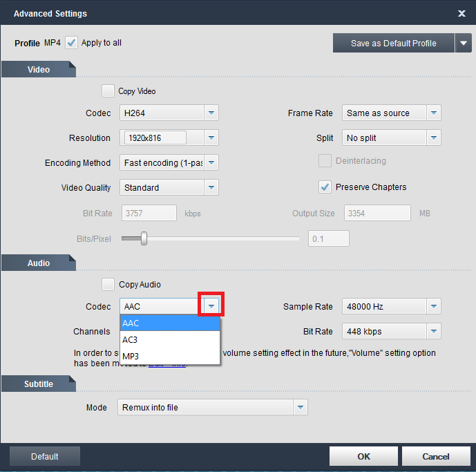Click Save as Default Profile button

pos(393,43)
